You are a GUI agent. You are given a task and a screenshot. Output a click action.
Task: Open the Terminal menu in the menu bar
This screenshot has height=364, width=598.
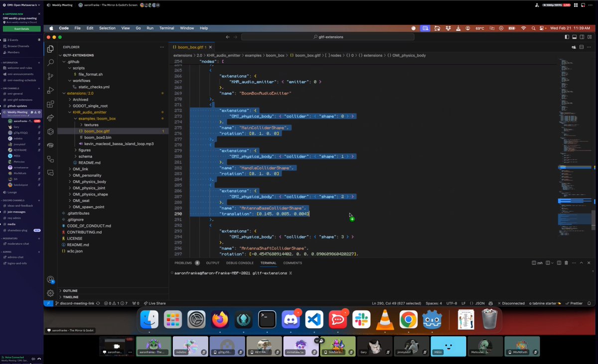pyautogui.click(x=166, y=28)
